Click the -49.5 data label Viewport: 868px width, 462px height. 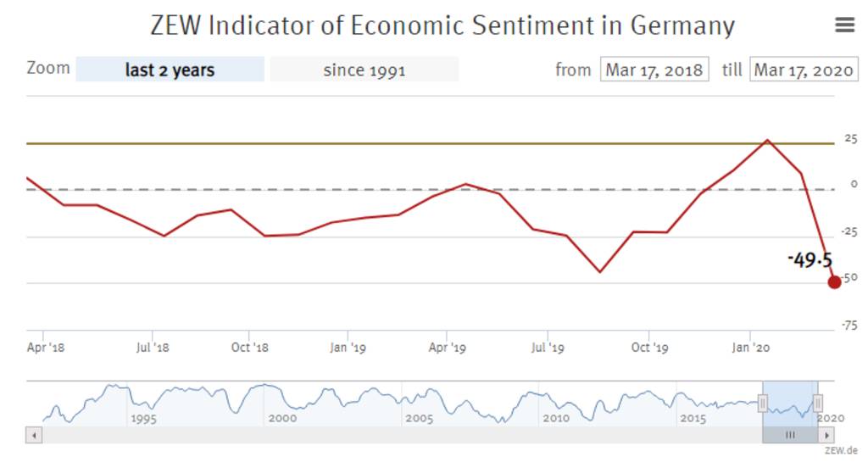[x=809, y=259]
